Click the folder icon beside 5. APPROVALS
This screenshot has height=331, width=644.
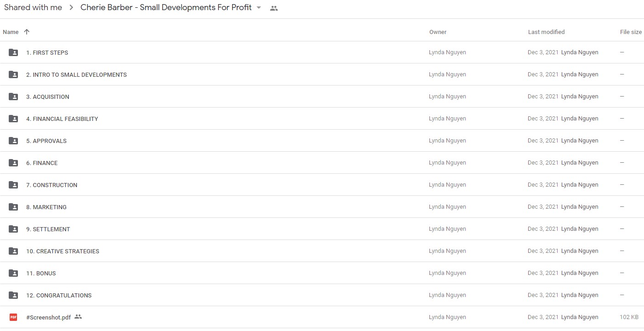[x=13, y=141]
